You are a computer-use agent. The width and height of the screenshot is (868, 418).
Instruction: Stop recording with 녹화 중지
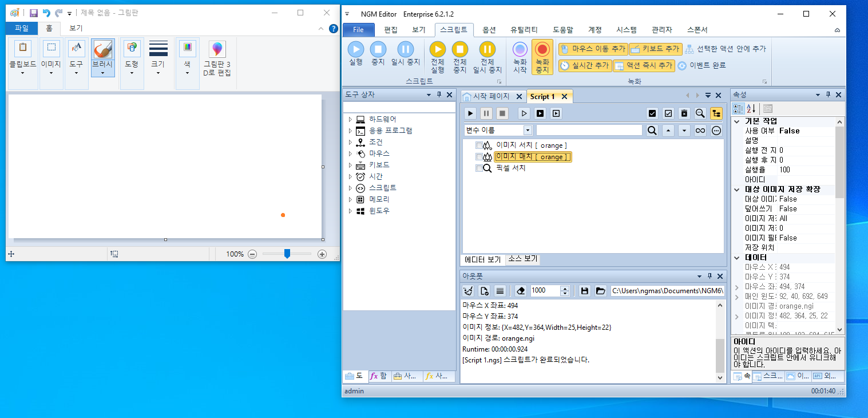pyautogui.click(x=542, y=57)
